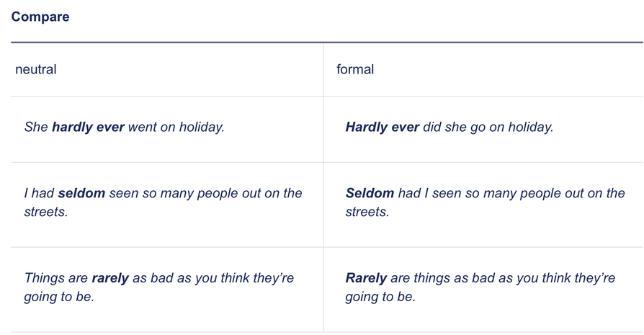Click lowercase bold "seldom" in the neutral sentence
This screenshot has height=335, width=644.
[81, 193]
